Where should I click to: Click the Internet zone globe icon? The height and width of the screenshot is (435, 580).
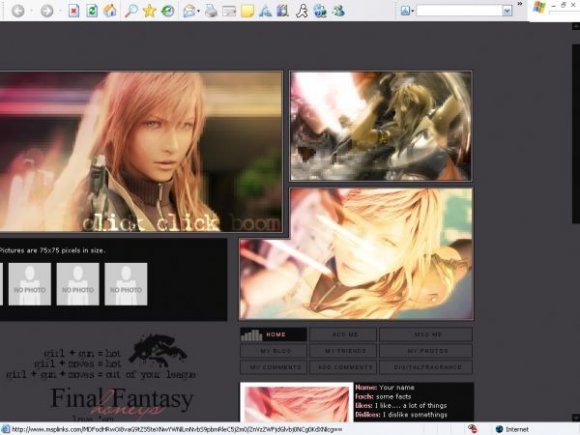(499, 429)
